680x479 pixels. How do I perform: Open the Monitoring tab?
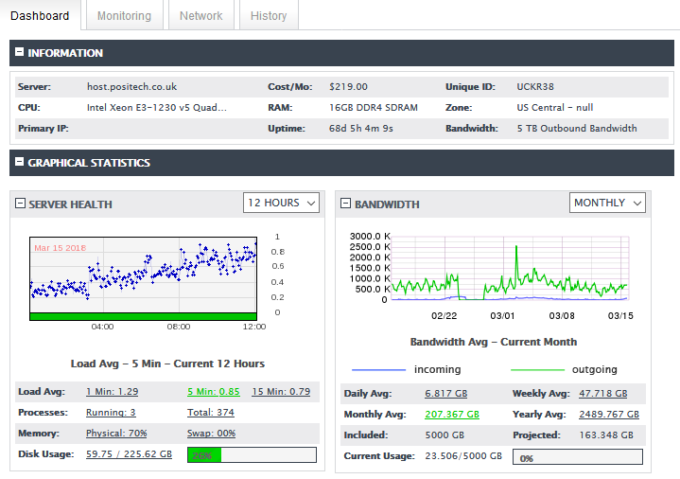(x=124, y=16)
